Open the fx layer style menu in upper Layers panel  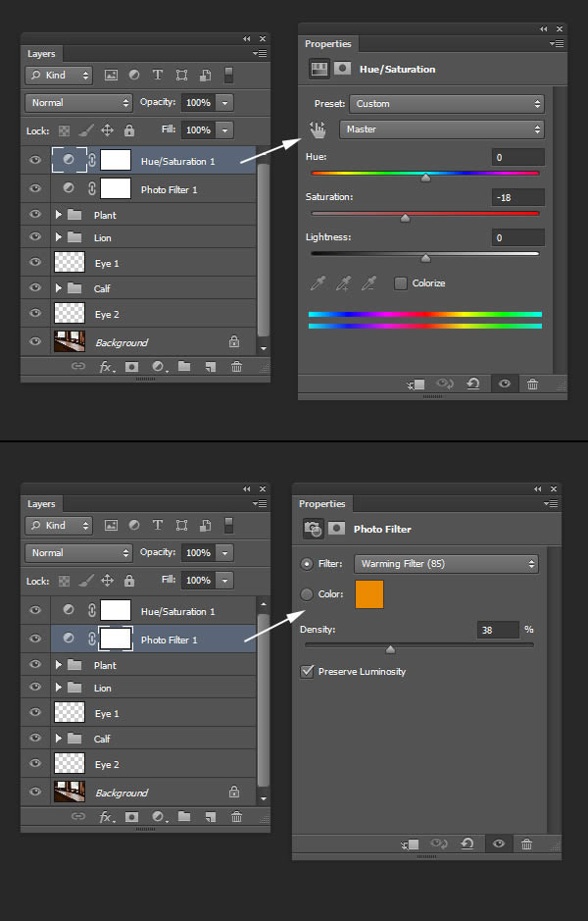tap(107, 367)
